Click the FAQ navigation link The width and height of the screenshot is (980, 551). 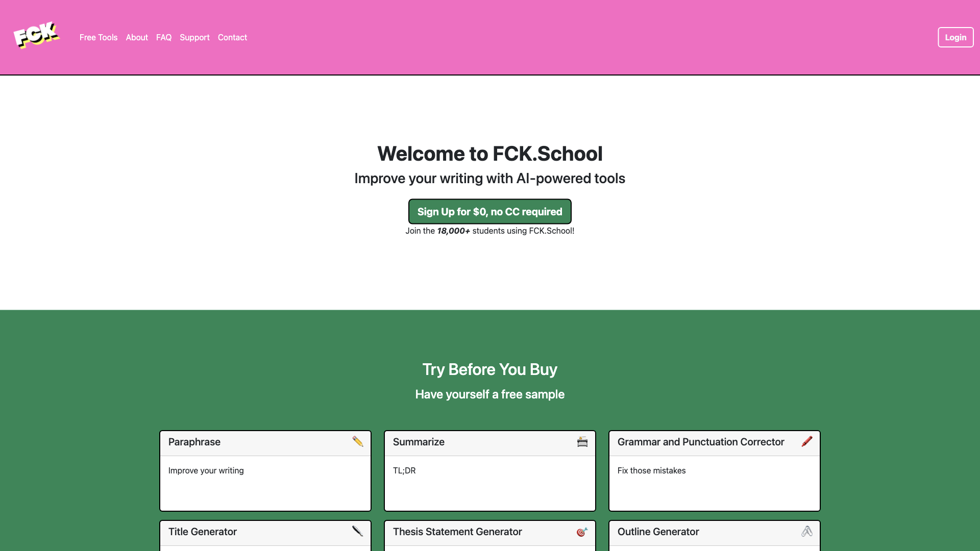[163, 37]
